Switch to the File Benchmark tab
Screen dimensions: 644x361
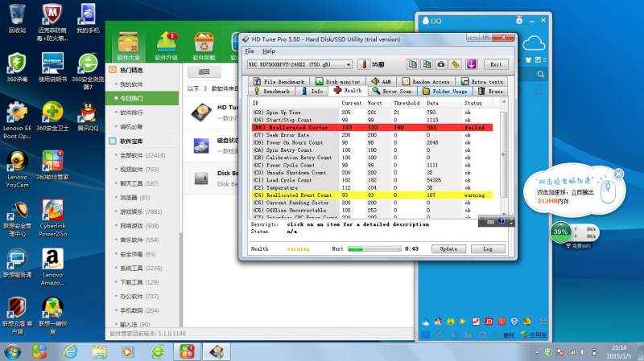coord(279,82)
